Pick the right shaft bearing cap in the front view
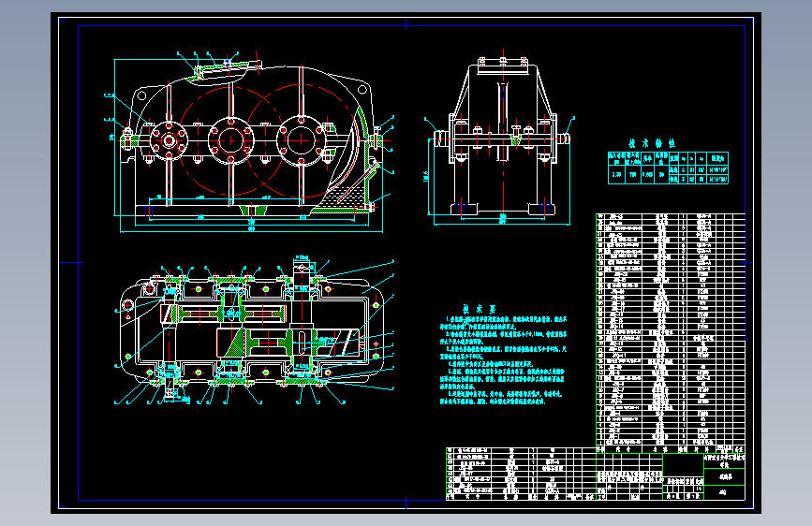The image size is (812, 526). tap(301, 139)
